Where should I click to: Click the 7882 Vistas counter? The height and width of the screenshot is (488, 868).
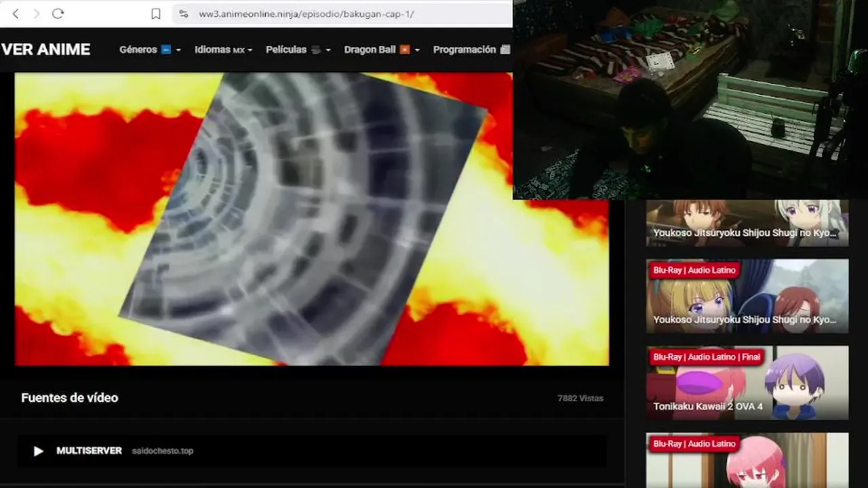coord(580,399)
